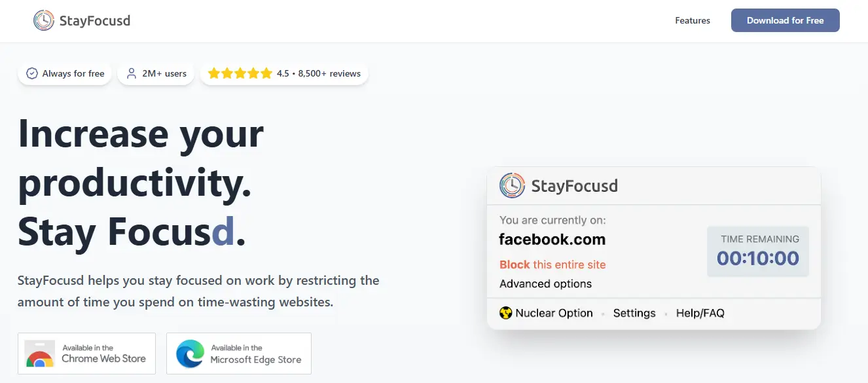The image size is (868, 383).
Task: Expand Advanced options in the popup
Action: click(x=545, y=283)
